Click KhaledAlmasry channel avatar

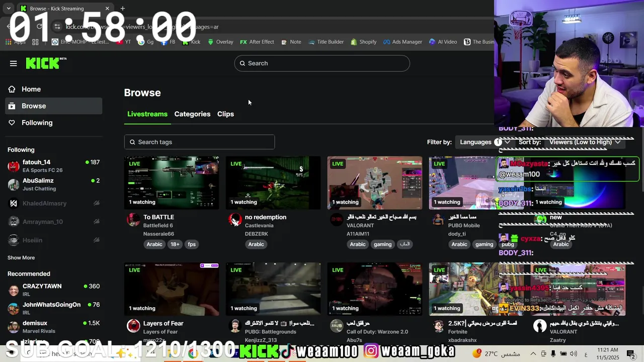click(x=14, y=203)
